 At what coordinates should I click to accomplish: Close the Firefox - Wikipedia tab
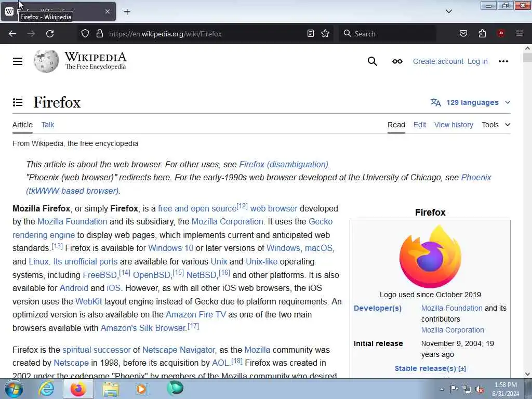pos(107,11)
